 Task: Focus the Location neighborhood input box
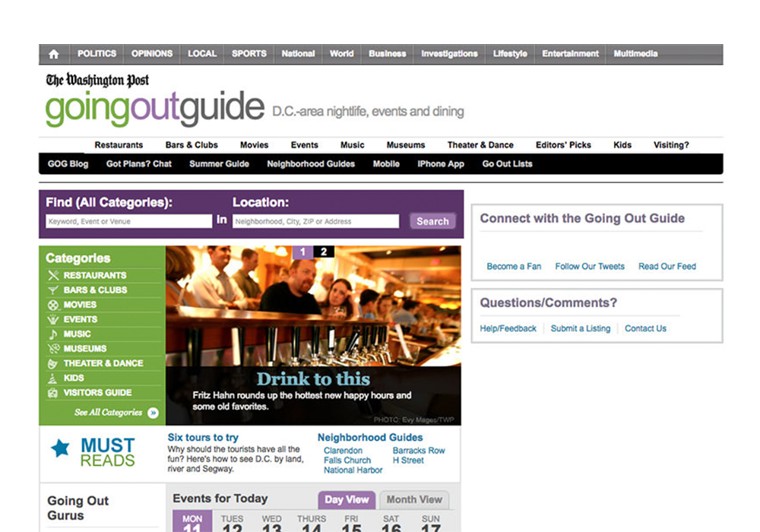[315, 221]
